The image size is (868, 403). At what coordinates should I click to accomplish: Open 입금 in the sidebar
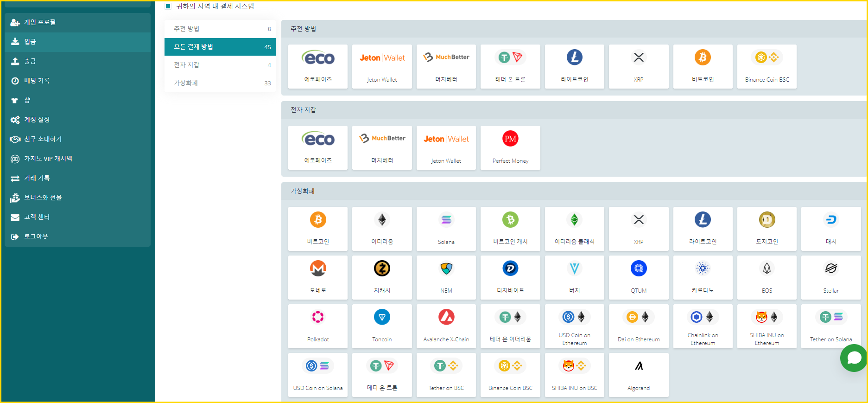77,42
